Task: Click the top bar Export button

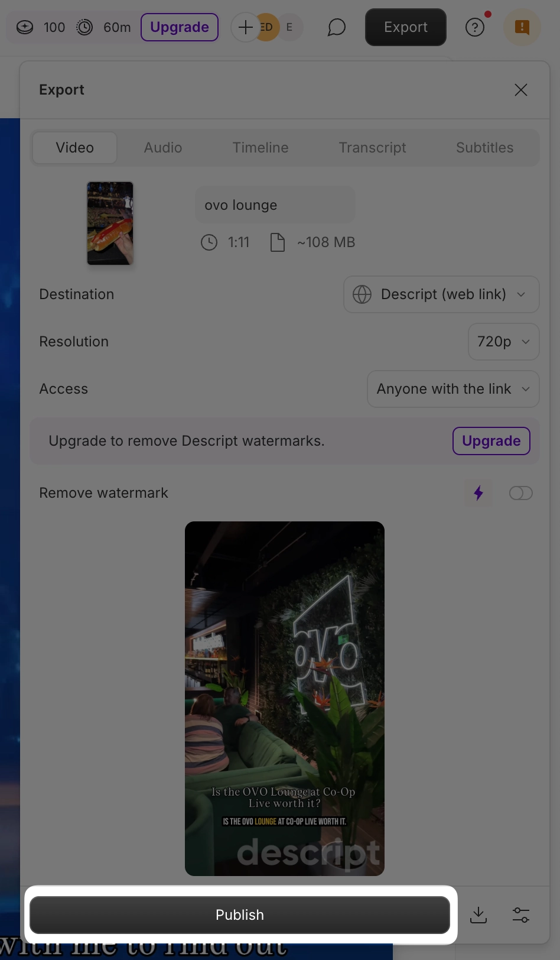Action: (x=406, y=27)
